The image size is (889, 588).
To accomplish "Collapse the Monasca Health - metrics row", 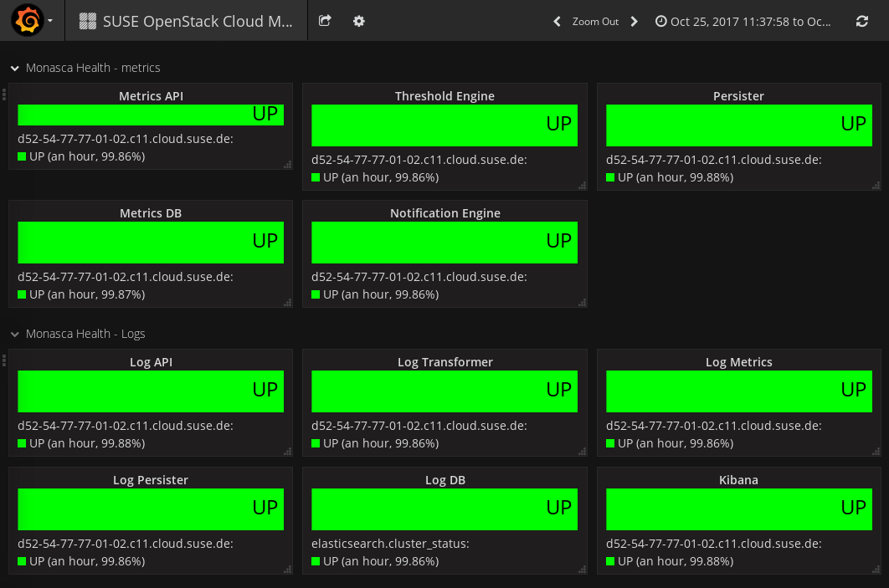I will pyautogui.click(x=15, y=68).
